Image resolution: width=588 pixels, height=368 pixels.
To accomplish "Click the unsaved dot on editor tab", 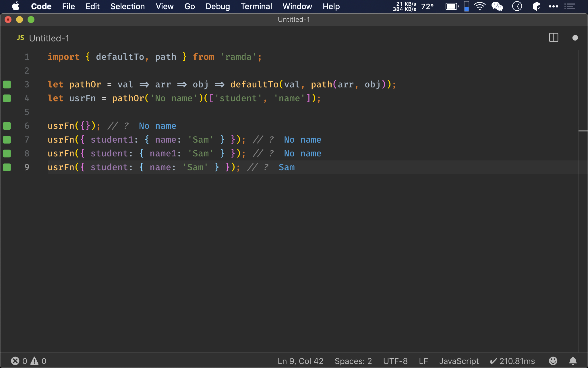I will [x=575, y=38].
